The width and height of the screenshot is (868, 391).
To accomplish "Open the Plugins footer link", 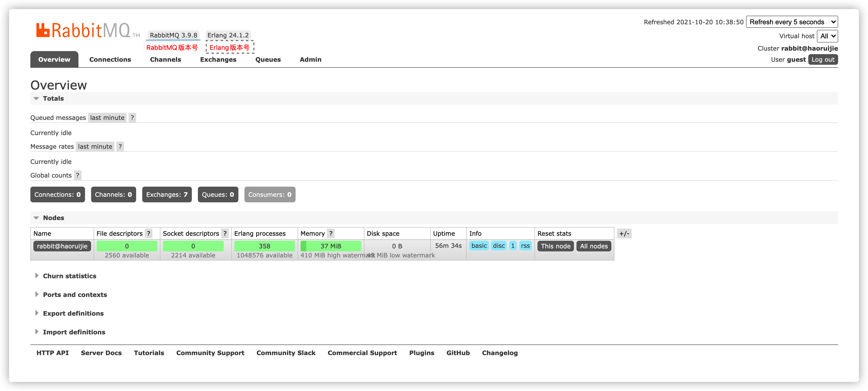I will click(x=422, y=353).
